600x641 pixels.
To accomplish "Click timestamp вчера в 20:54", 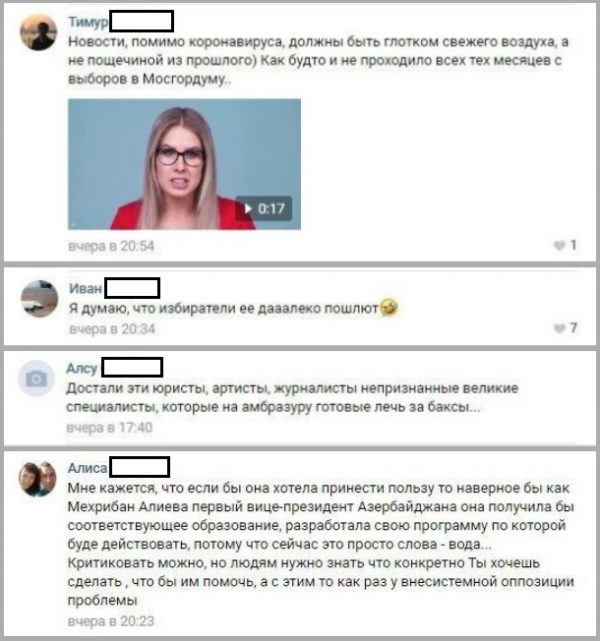I will [111, 246].
